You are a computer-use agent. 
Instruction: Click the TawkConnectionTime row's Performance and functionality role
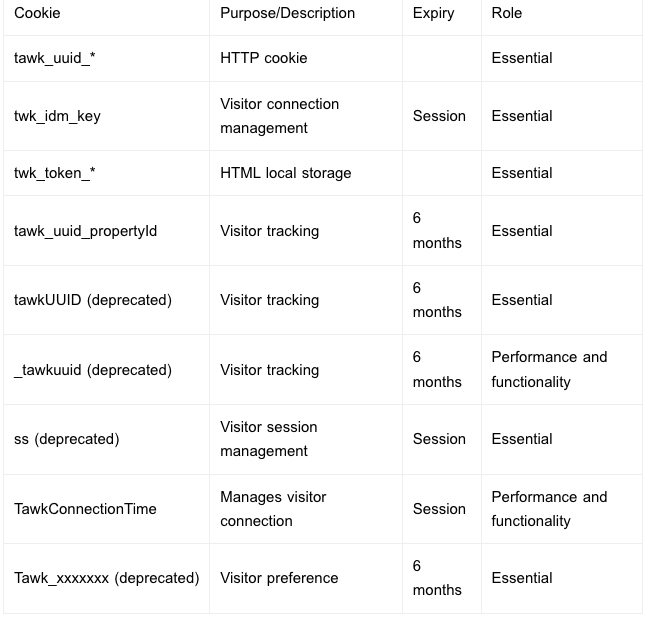tap(549, 509)
